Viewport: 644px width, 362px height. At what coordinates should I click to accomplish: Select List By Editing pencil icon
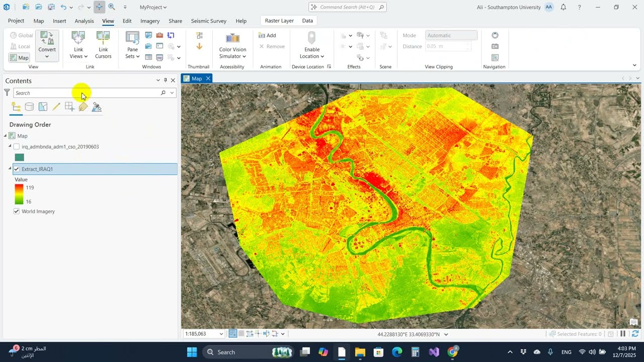pyautogui.click(x=56, y=107)
